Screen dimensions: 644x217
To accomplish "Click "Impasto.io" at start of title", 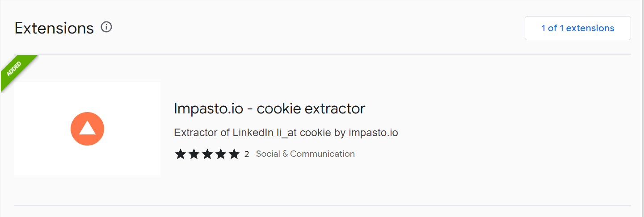I will coord(208,108).
